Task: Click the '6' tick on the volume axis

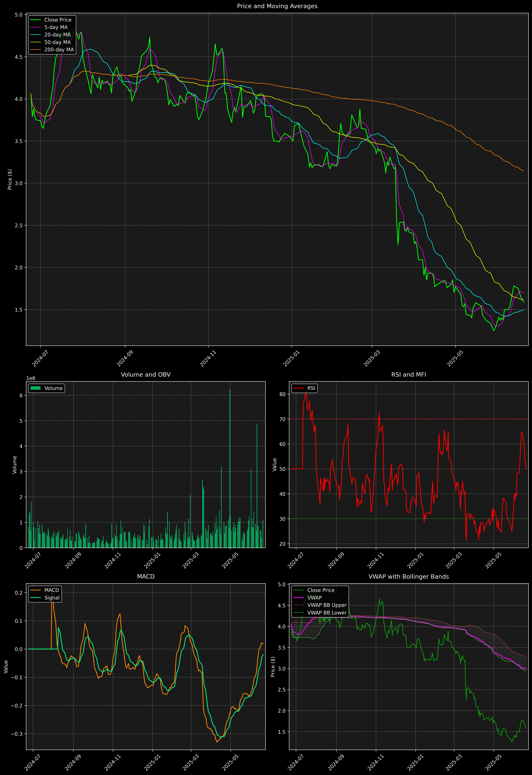Action: (x=21, y=396)
